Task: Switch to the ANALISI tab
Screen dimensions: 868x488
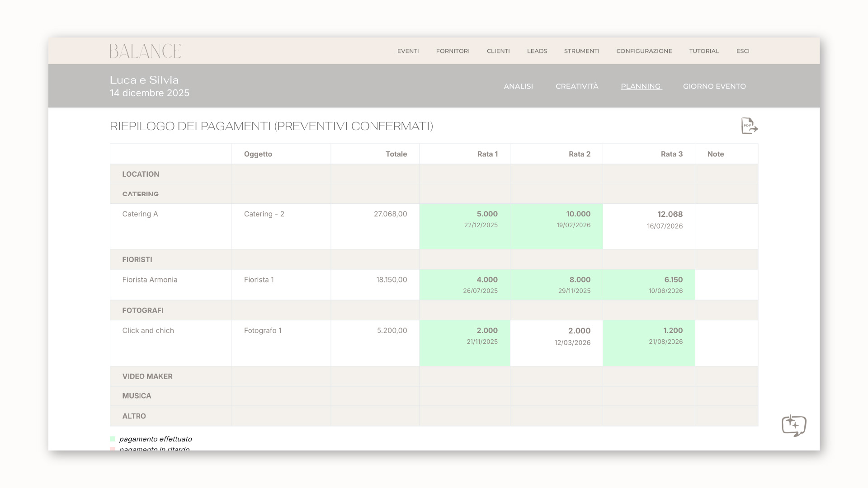Action: 518,86
